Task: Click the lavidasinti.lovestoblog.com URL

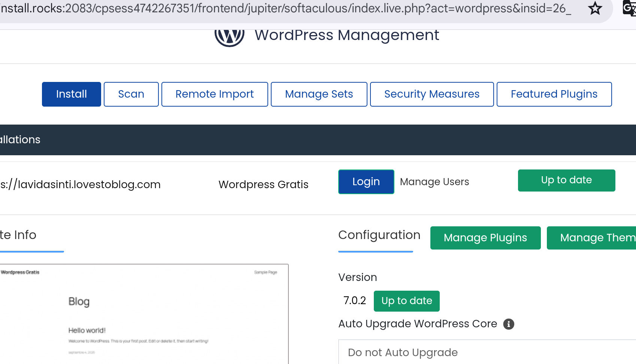Action: click(80, 184)
